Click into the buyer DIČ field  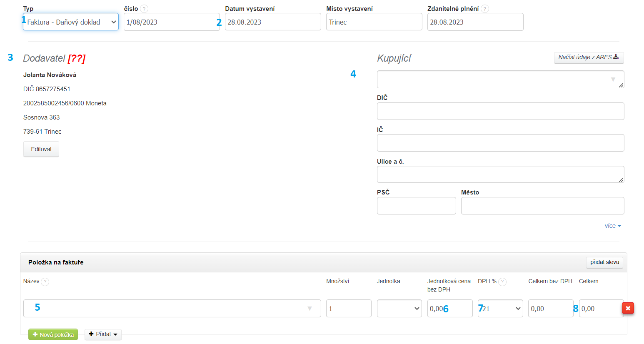(500, 111)
